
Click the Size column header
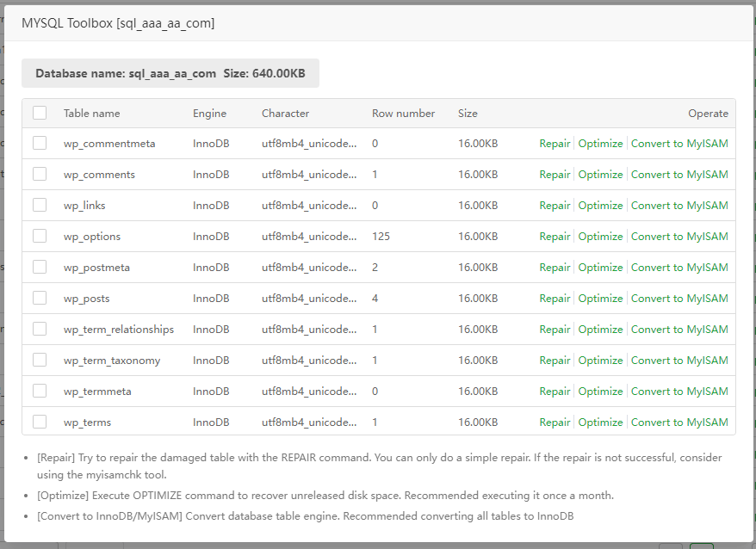[x=468, y=114]
